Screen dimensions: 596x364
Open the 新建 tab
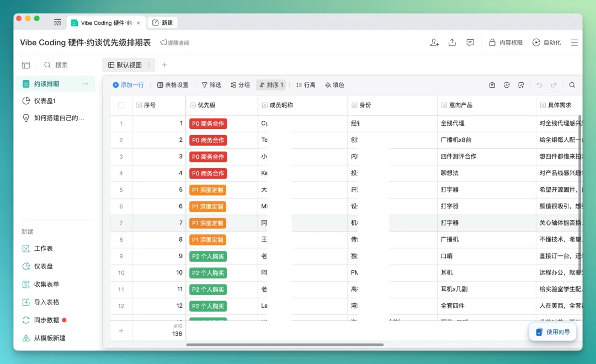163,23
